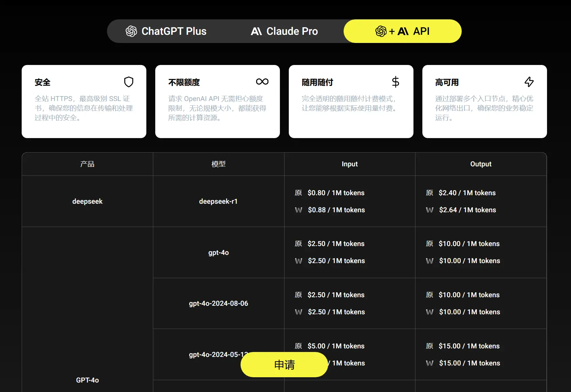Click the 产品 column header

coord(87,164)
